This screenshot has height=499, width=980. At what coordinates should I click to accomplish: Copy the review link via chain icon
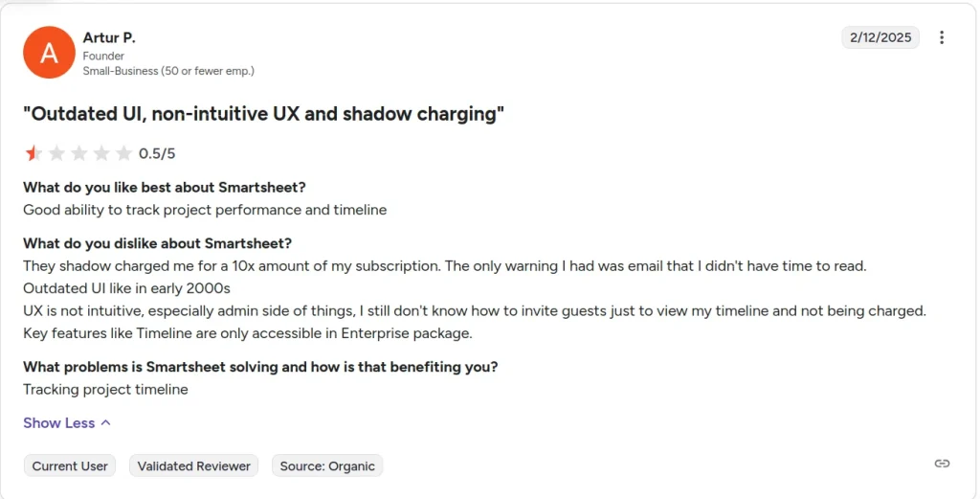click(942, 464)
